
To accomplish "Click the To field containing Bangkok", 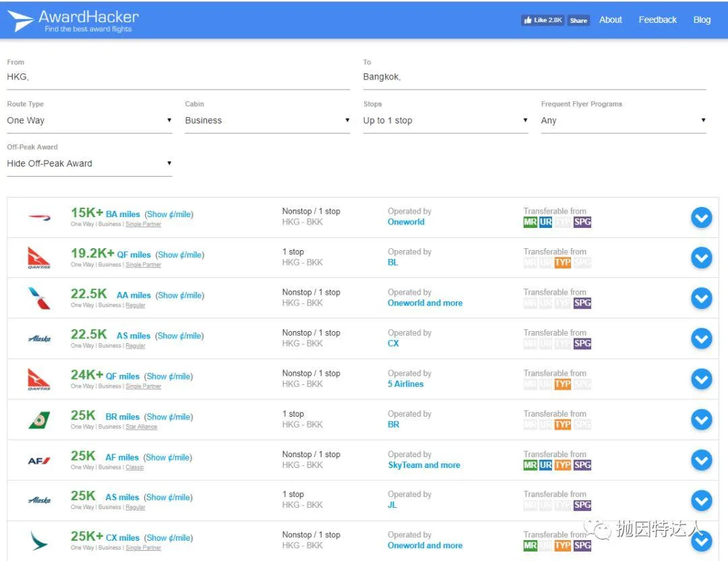I will (x=535, y=77).
